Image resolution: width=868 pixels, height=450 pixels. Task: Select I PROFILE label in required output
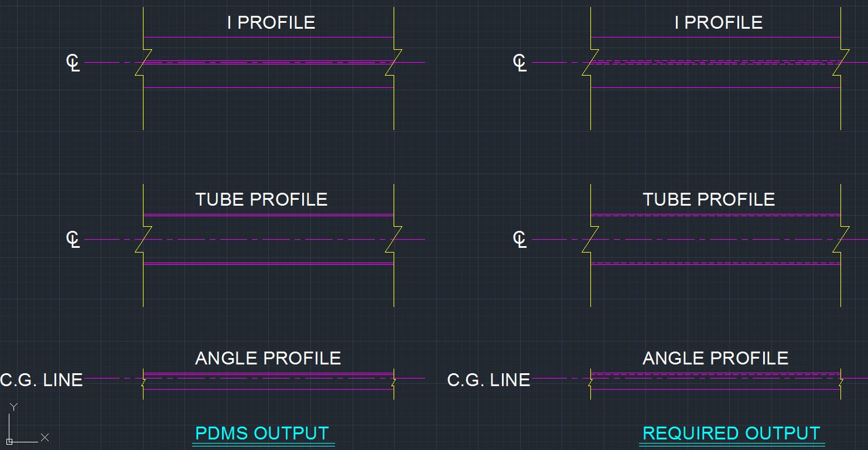(x=719, y=23)
